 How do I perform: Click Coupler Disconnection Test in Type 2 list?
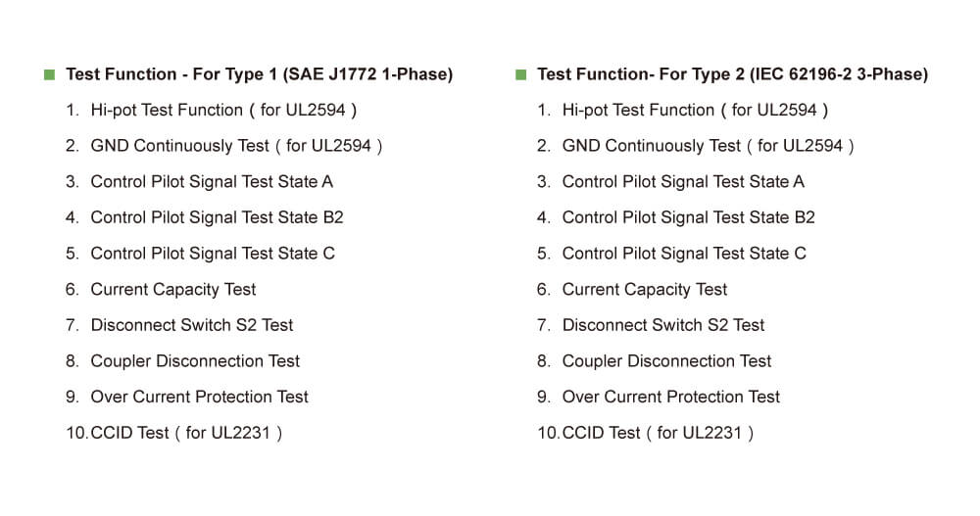pos(666,360)
